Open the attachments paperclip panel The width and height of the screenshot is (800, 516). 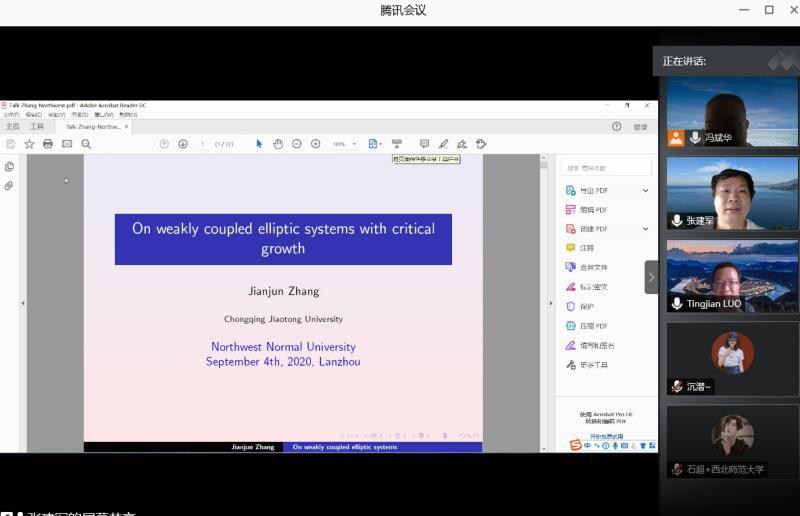click(10, 186)
